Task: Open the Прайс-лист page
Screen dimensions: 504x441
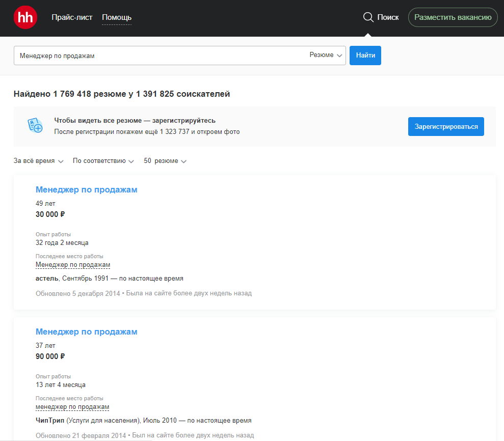Action: 71,17
